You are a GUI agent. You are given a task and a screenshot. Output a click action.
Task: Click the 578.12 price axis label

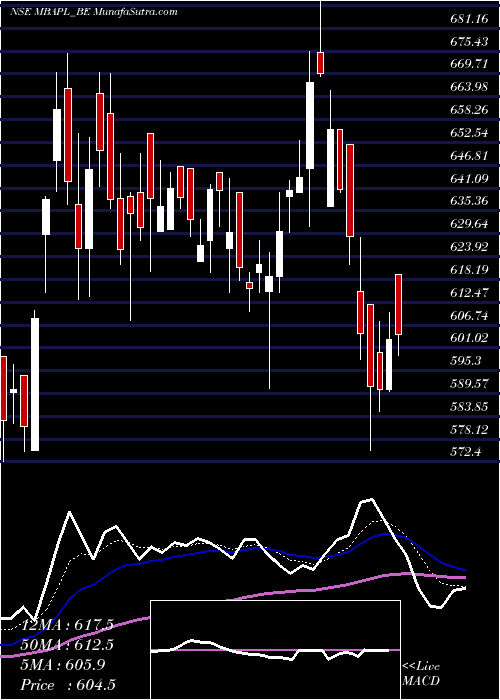click(470, 429)
